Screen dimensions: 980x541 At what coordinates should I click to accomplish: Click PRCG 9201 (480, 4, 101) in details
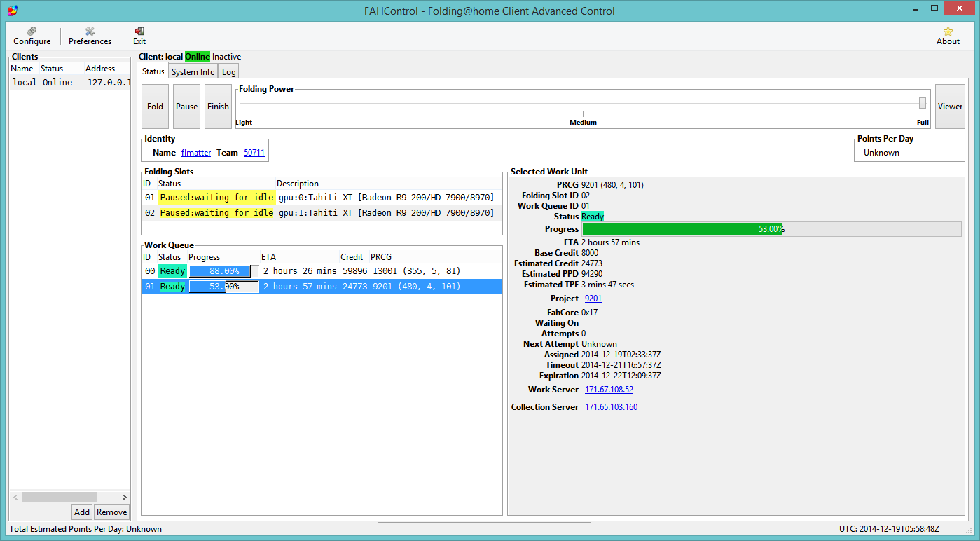click(x=612, y=185)
